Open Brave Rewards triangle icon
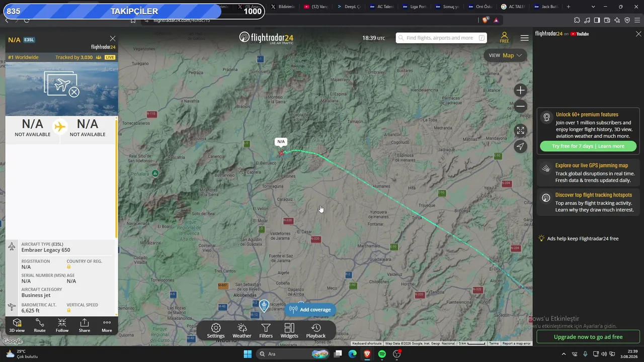The image size is (644, 362). 496,20
